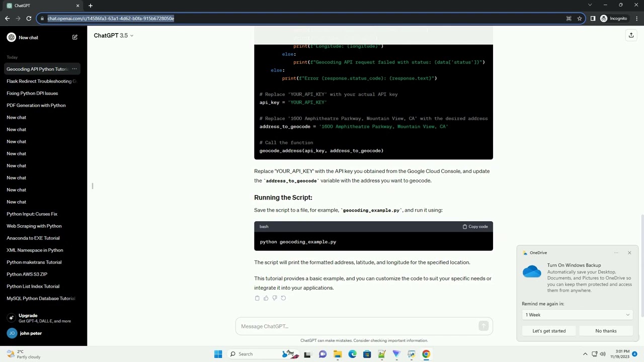
Task: Click the 'Running the Script:' heading
Action: [283, 198]
